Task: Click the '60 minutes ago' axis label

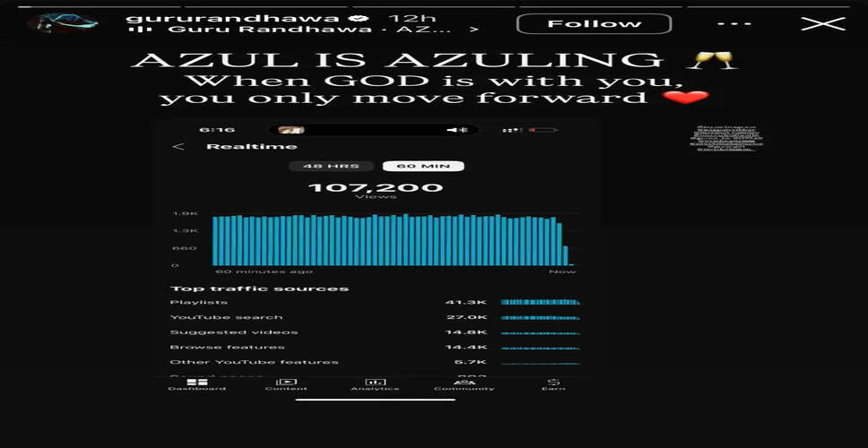Action: click(264, 271)
